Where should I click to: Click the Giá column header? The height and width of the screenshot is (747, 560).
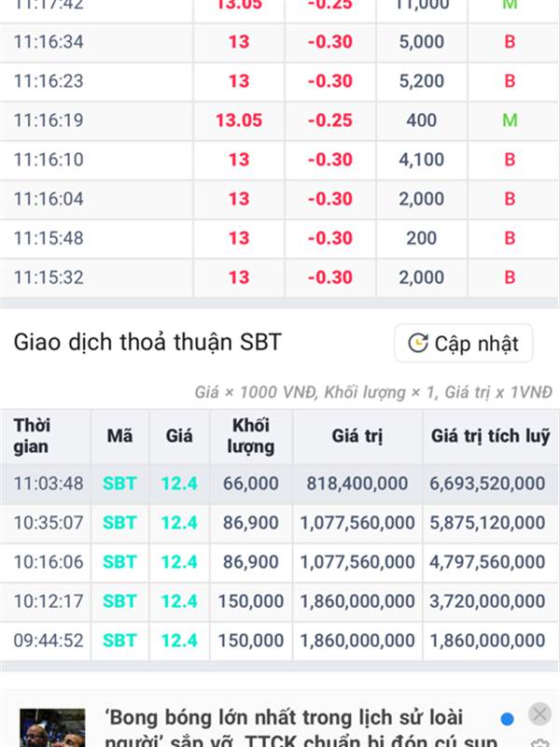click(179, 436)
